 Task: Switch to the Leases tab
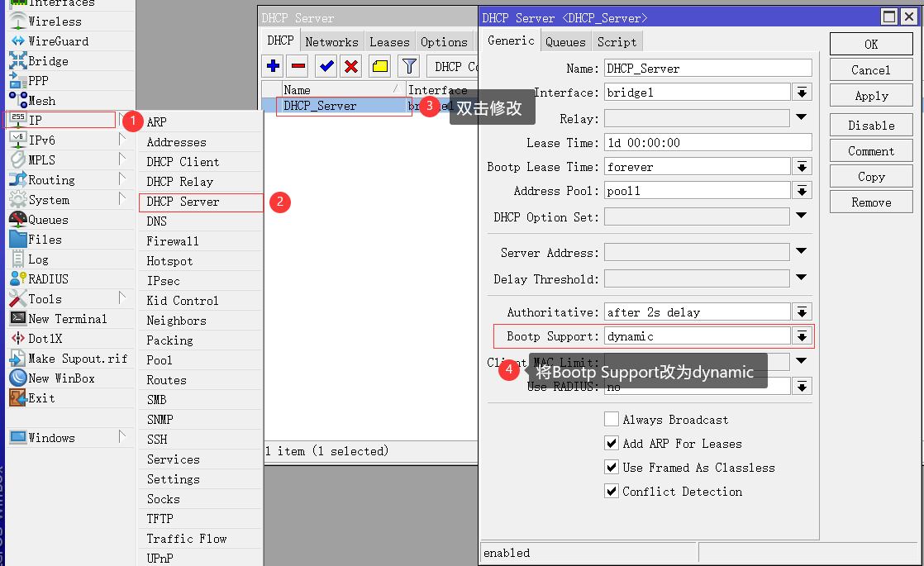389,41
